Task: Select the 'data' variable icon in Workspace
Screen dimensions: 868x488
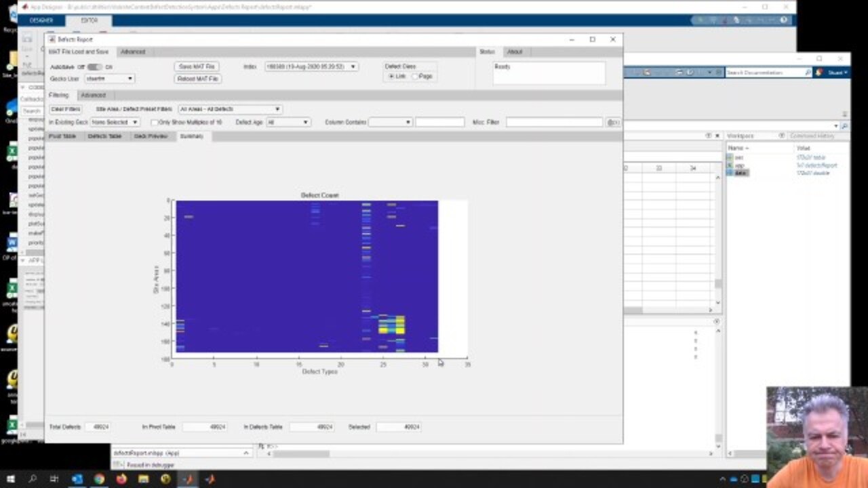Action: [x=730, y=173]
